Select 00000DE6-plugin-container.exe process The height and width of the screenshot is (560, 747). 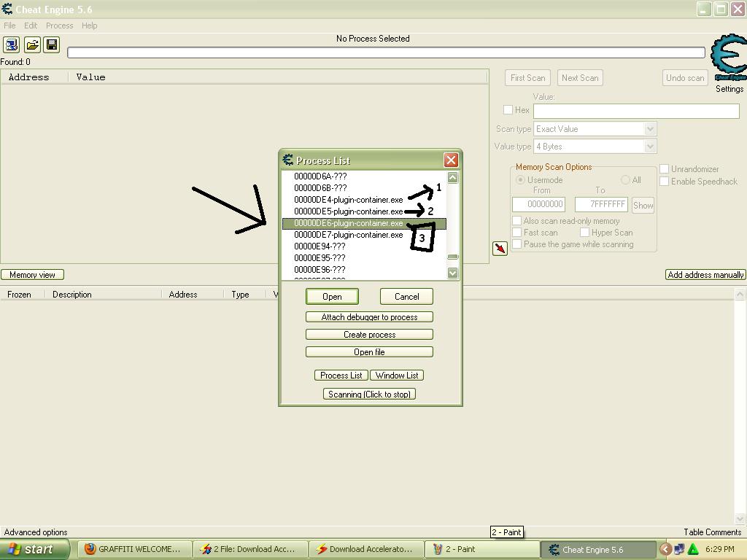click(x=364, y=223)
